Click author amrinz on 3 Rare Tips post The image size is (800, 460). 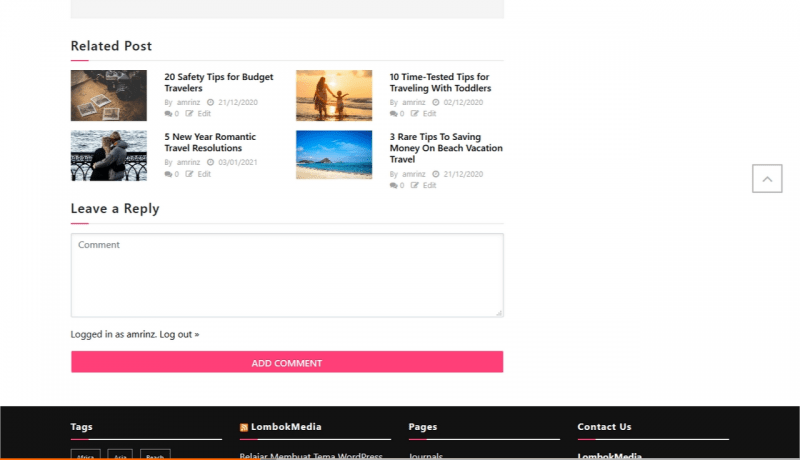414,174
